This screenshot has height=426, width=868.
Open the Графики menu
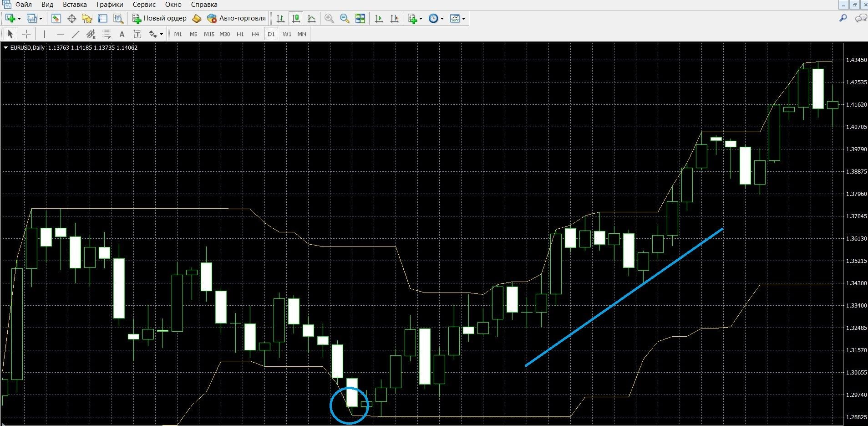coord(110,5)
